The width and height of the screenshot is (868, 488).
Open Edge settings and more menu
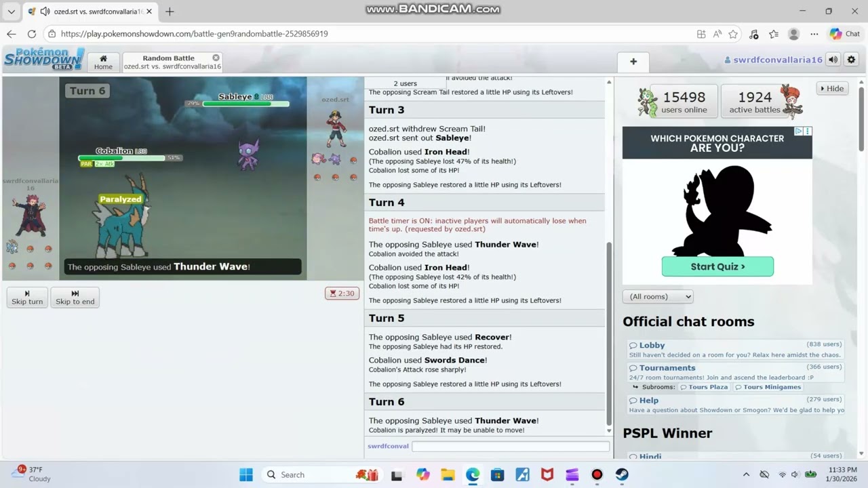coord(814,34)
